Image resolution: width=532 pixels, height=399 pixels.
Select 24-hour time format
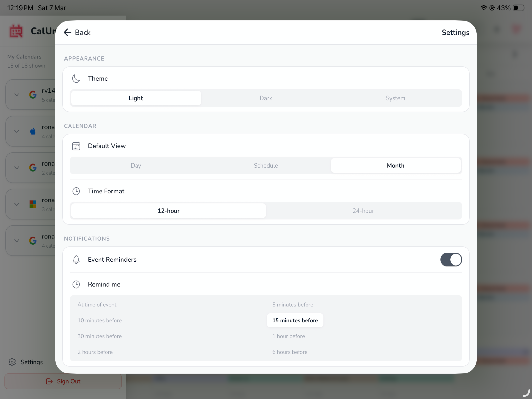tap(363, 211)
